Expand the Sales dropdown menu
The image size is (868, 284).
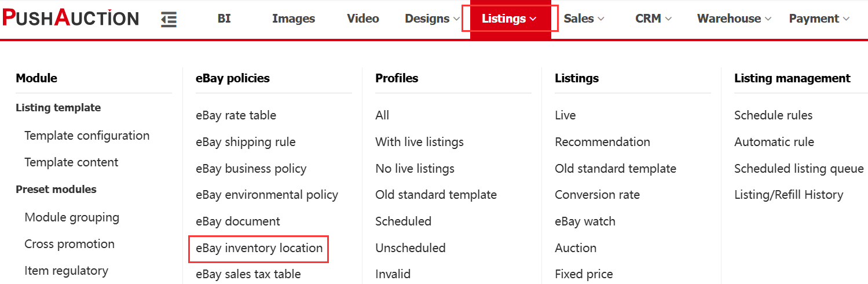584,19
